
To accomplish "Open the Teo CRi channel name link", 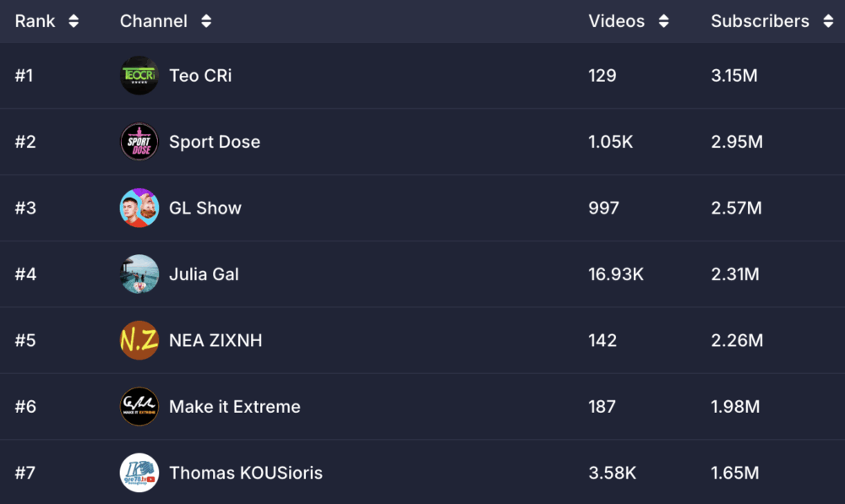I will pos(200,75).
